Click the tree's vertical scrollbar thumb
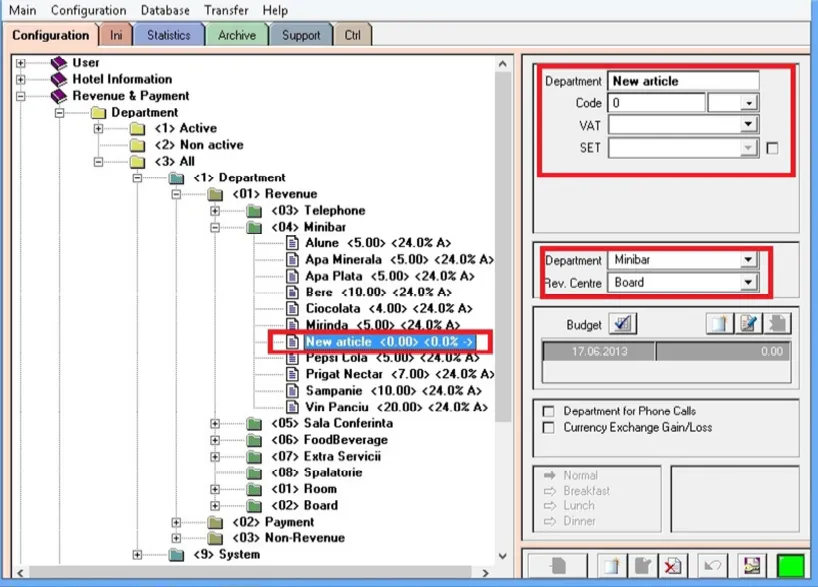Viewport: 818px width, 587px height. [503, 246]
